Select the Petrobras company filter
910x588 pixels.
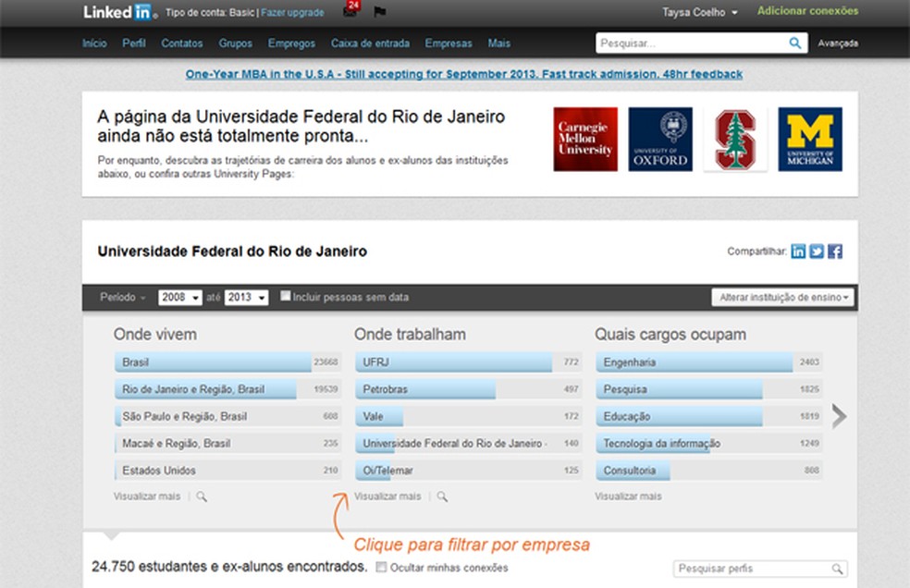(425, 389)
